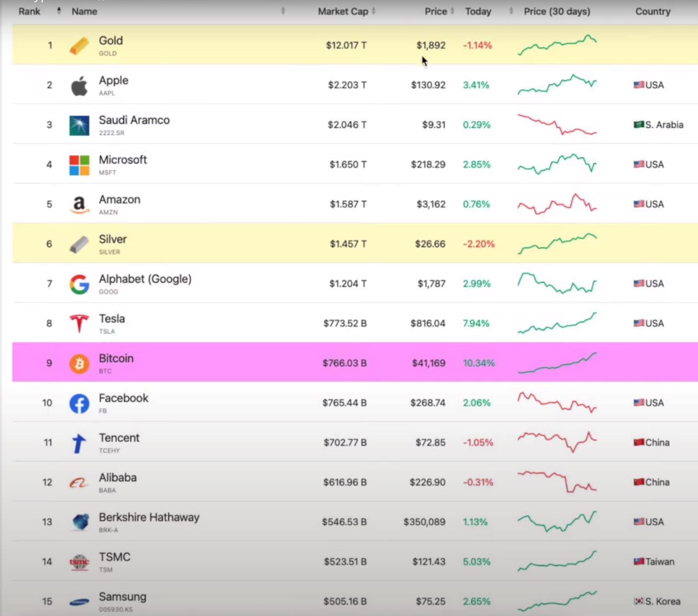Open the Alphabet (Google) link

click(x=145, y=279)
